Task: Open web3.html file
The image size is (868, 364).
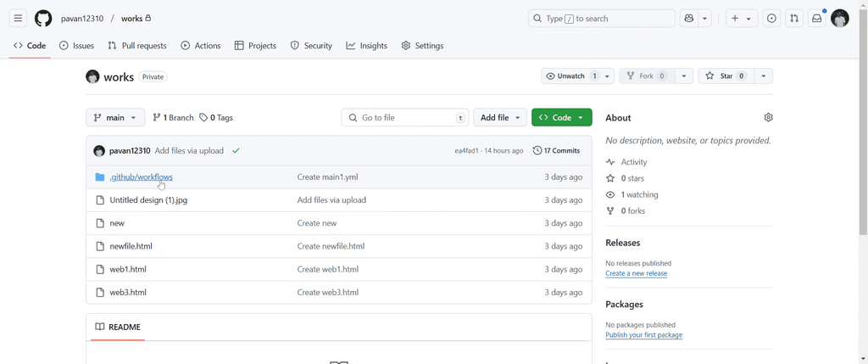Action: tap(128, 292)
